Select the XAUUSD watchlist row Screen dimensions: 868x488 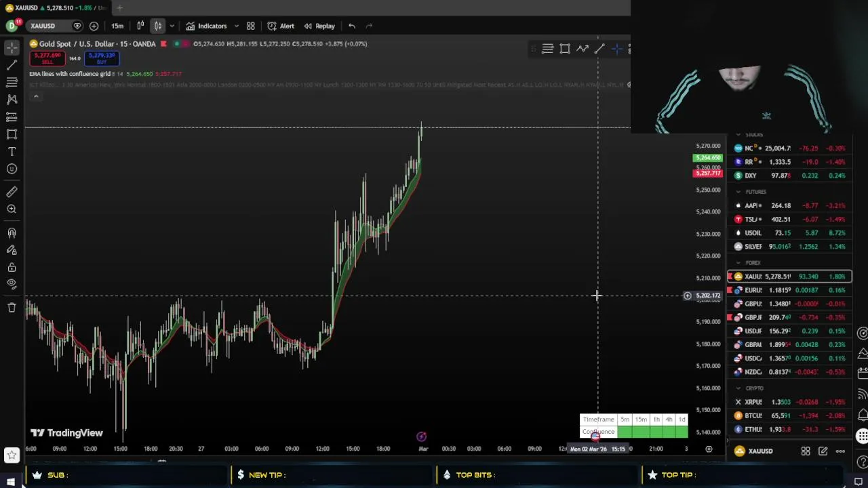[x=790, y=277]
